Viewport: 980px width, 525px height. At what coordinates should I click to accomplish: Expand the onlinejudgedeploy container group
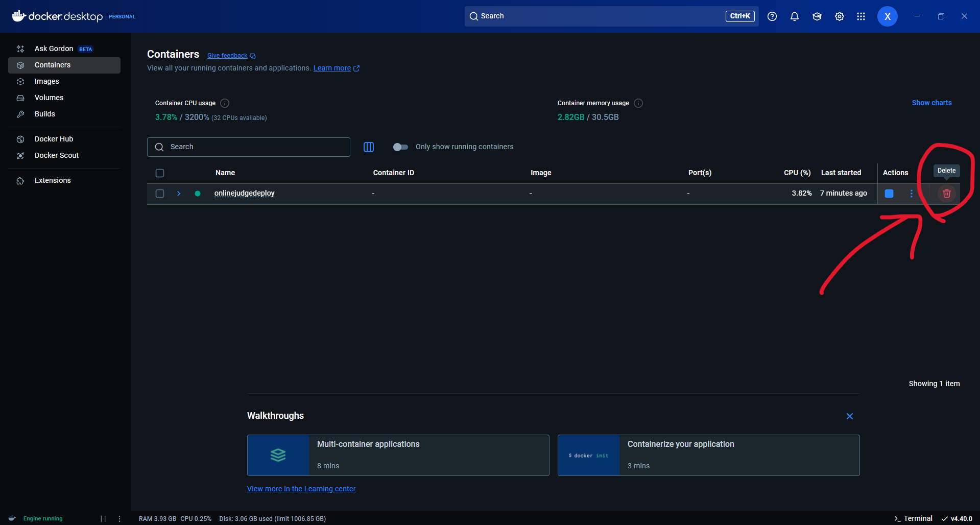pyautogui.click(x=179, y=194)
